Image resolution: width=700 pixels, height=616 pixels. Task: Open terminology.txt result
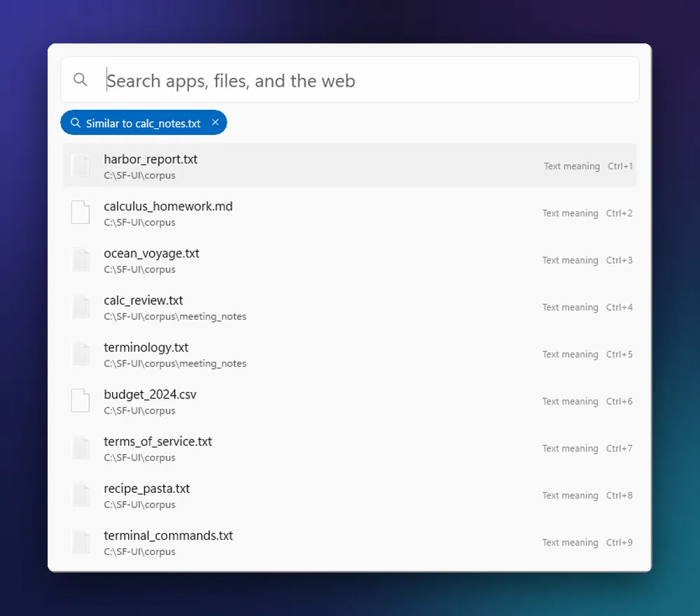(349, 354)
